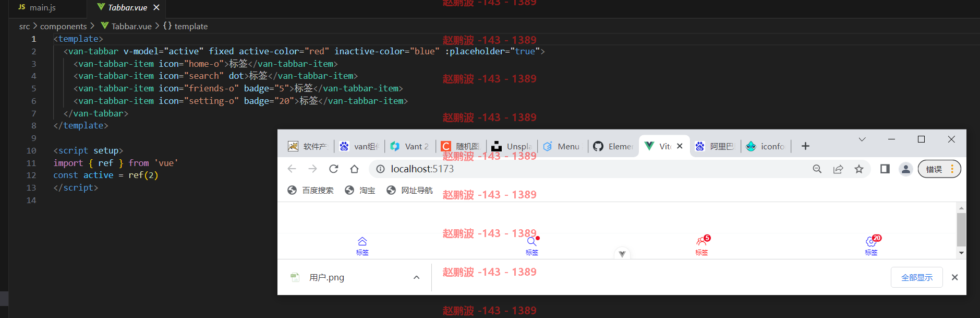Click the page scrollbar down arrow
The image size is (980, 318).
click(961, 253)
